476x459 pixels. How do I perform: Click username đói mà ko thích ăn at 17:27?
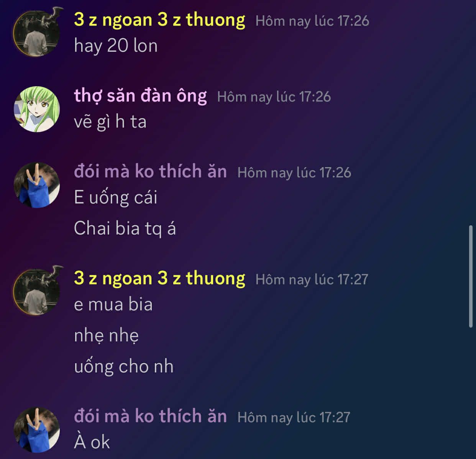tap(150, 416)
